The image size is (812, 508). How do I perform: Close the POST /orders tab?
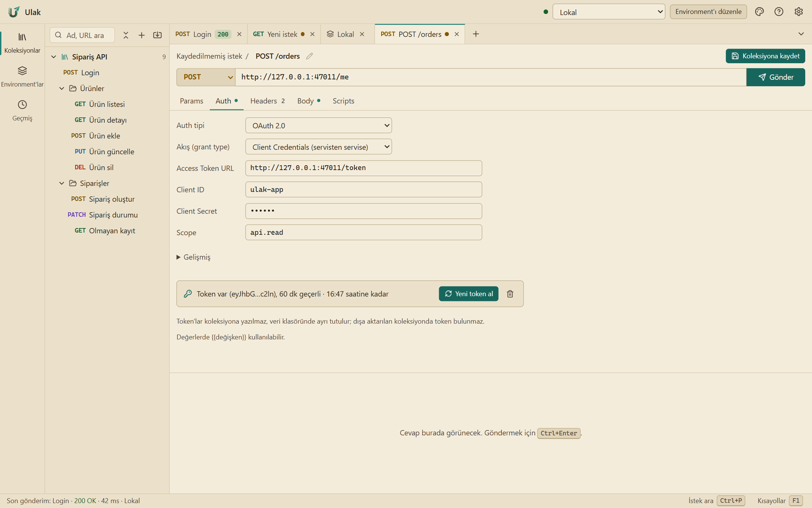(457, 34)
